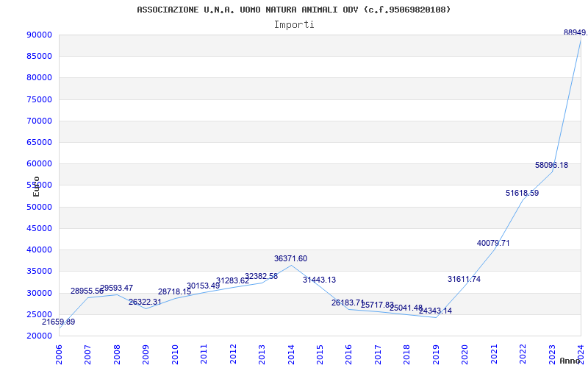The height and width of the screenshot is (368, 588).
Task: Click the 2019 x-axis year label
Action: pos(436,355)
